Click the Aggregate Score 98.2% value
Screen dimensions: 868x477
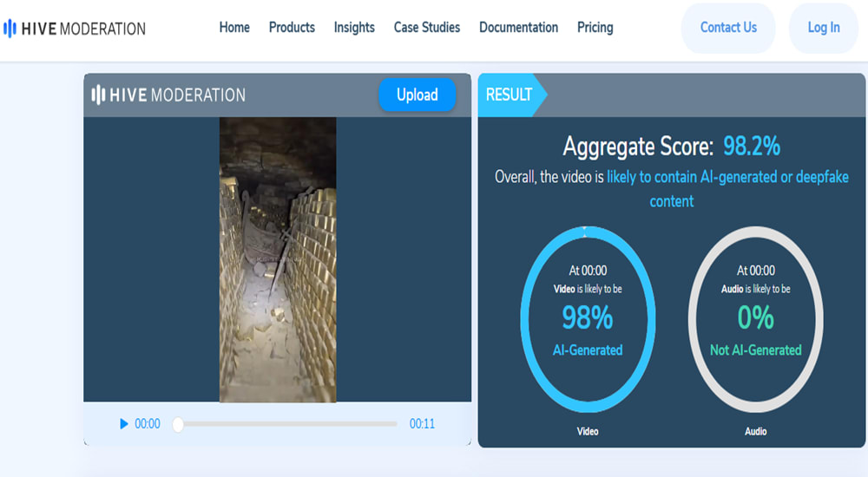click(x=752, y=146)
